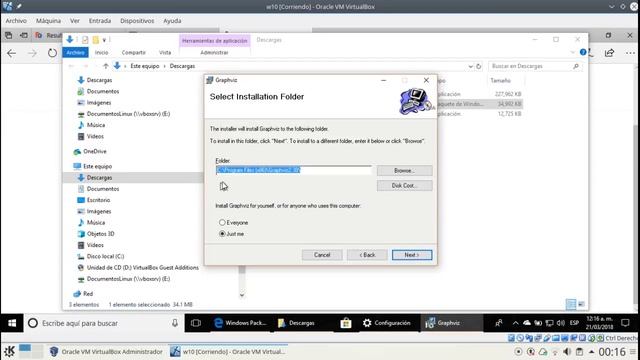Open Documentos in quick access list

click(103, 91)
